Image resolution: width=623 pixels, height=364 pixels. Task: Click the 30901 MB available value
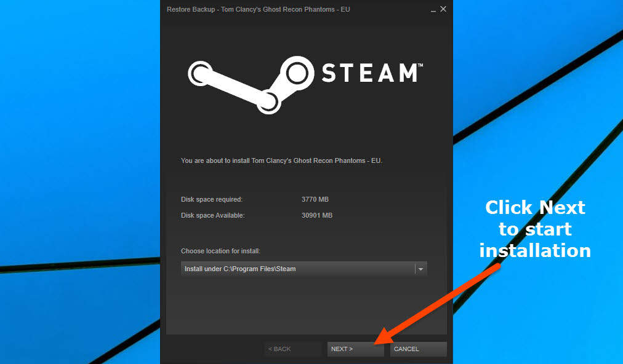317,215
